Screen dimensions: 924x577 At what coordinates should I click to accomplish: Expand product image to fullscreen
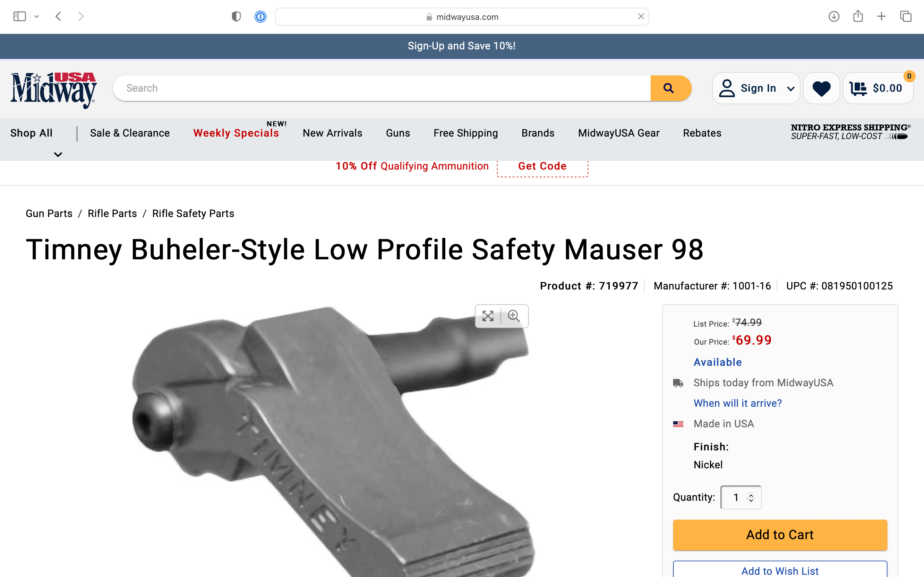pos(488,316)
